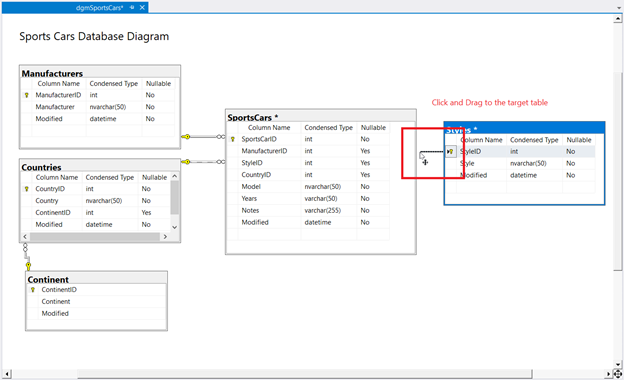624x380 pixels.
Task: Select Countries relationship infinity endpoint at SportsCars
Action: 220,162
